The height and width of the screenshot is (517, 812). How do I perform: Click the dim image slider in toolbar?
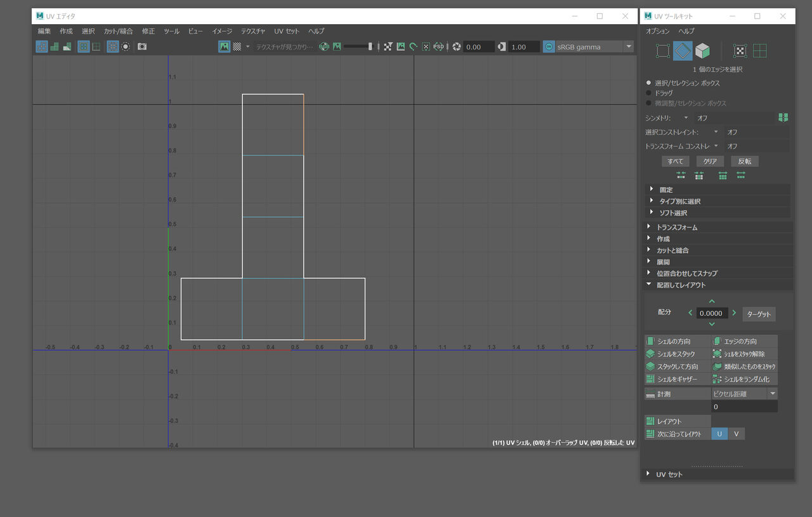(x=358, y=46)
